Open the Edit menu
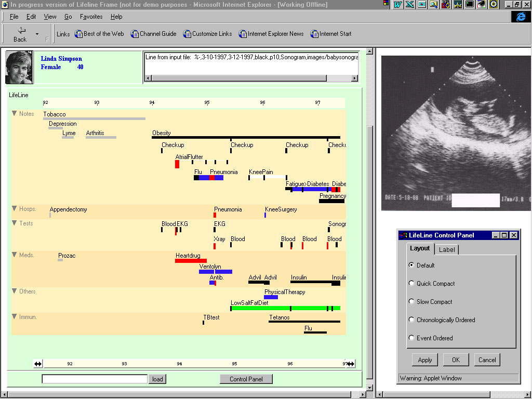 coord(31,17)
